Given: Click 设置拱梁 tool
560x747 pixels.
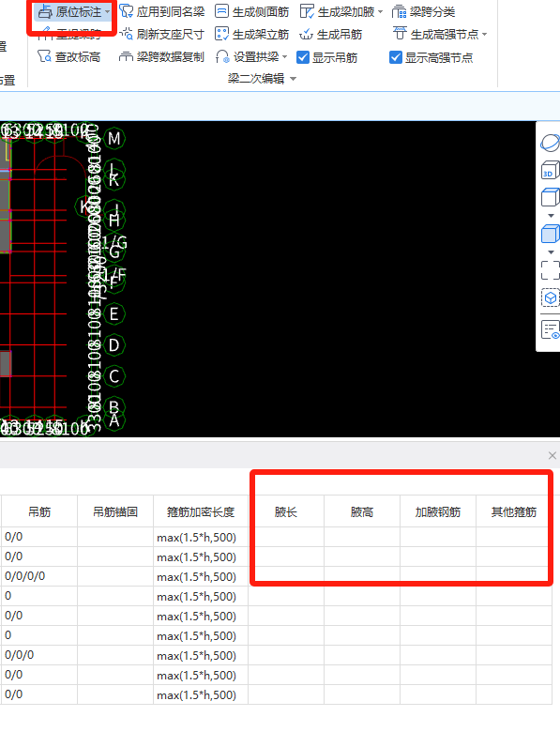Looking at the screenshot, I should pos(247,56).
